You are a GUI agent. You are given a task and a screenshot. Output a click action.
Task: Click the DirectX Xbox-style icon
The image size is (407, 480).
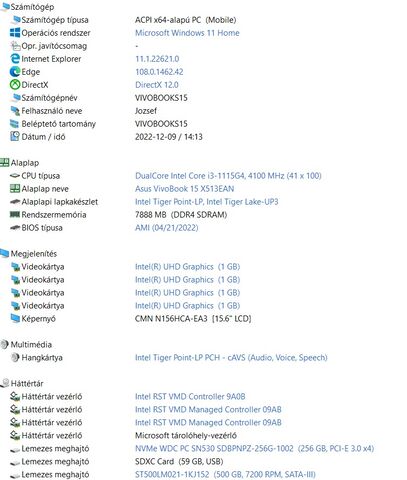click(15, 85)
